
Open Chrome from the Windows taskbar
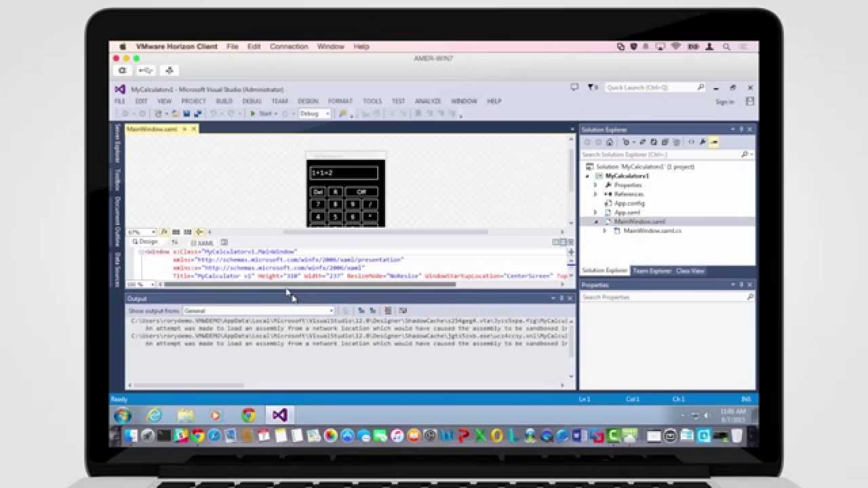pos(249,415)
